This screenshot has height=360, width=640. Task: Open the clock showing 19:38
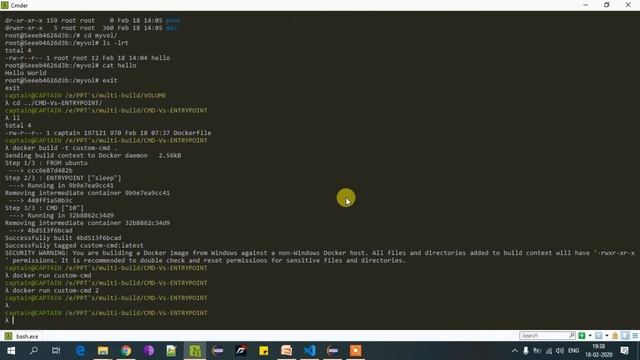(599, 351)
